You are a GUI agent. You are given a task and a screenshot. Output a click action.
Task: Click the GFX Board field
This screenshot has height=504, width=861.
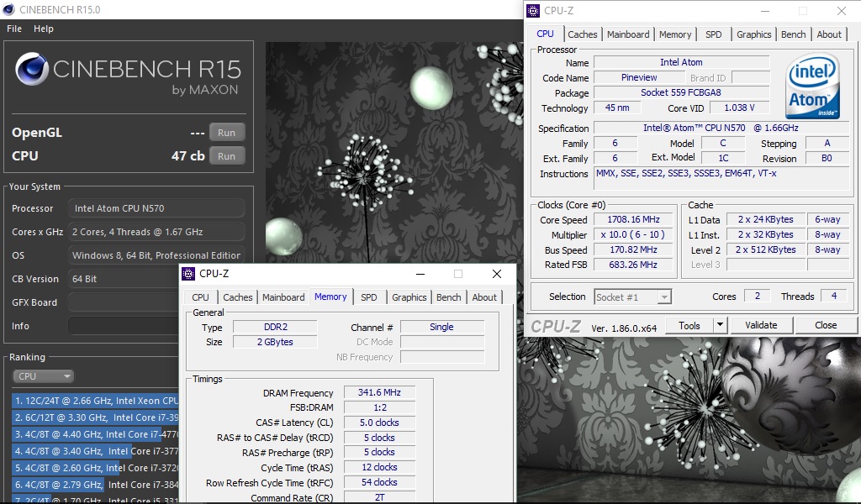123,302
